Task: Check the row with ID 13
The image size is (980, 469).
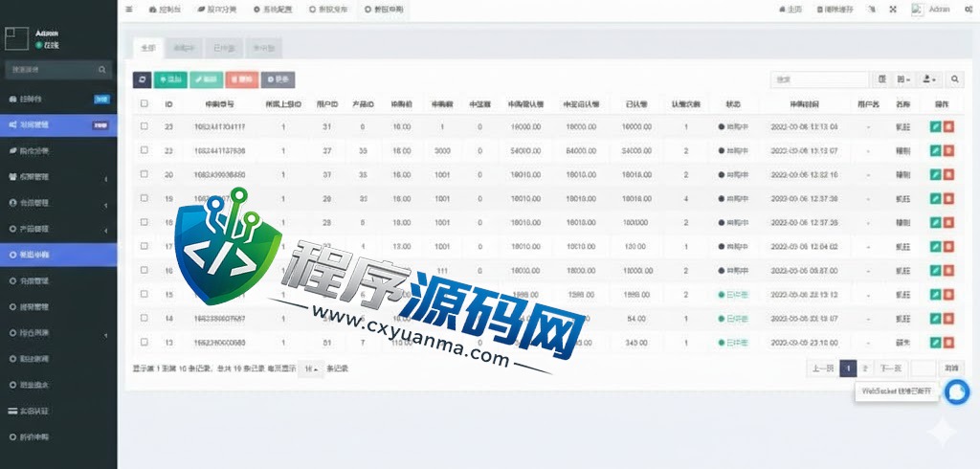Action: pos(145,342)
